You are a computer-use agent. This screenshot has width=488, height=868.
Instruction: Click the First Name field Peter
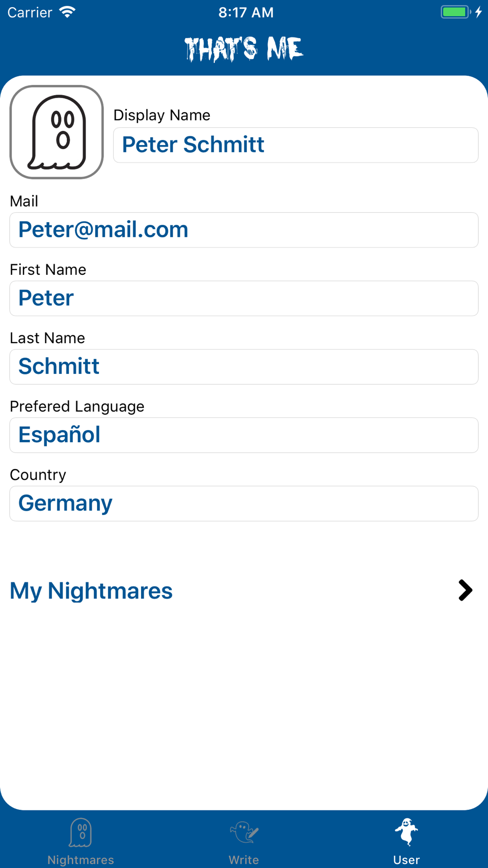[244, 298]
